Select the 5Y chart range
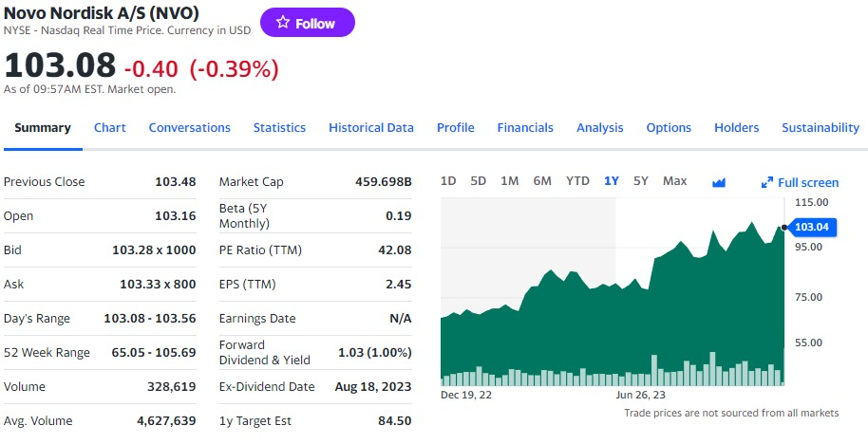This screenshot has height=444, width=868. pos(640,181)
